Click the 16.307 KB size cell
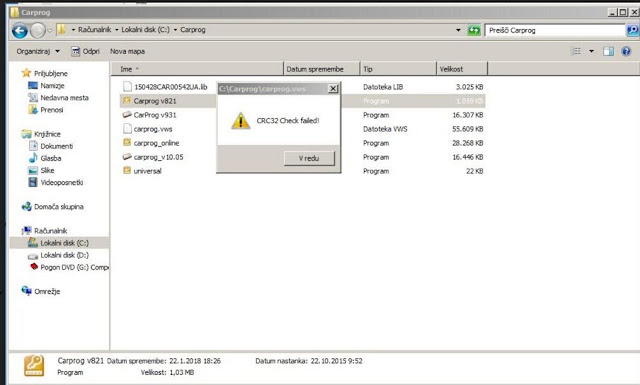The image size is (640, 385). 468,115
